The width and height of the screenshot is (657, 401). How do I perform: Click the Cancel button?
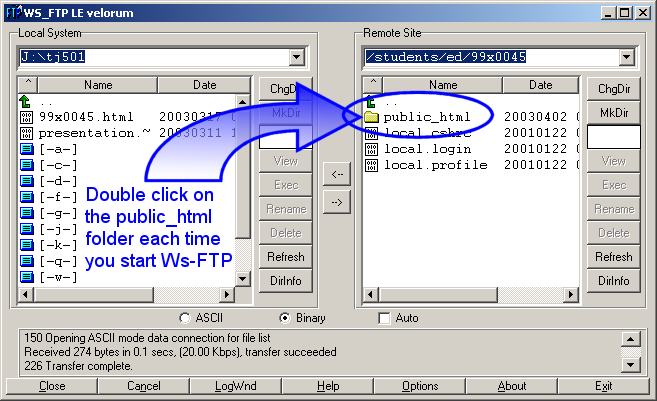pyautogui.click(x=144, y=386)
